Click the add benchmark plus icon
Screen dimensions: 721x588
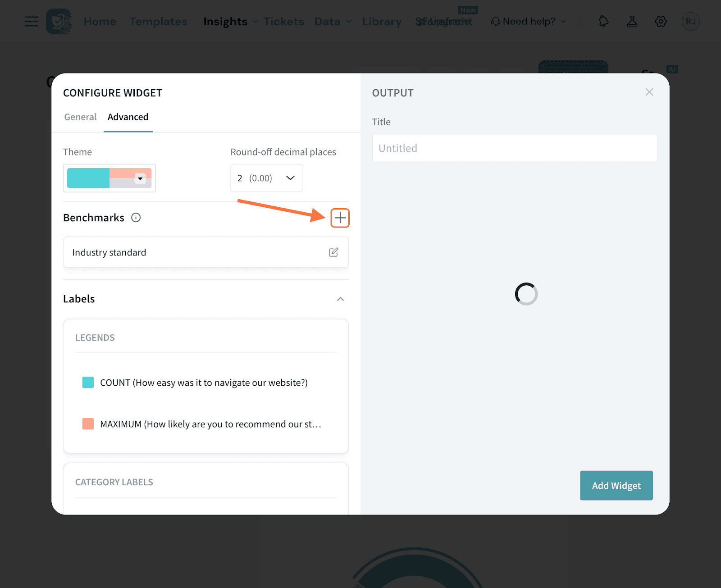coord(340,218)
